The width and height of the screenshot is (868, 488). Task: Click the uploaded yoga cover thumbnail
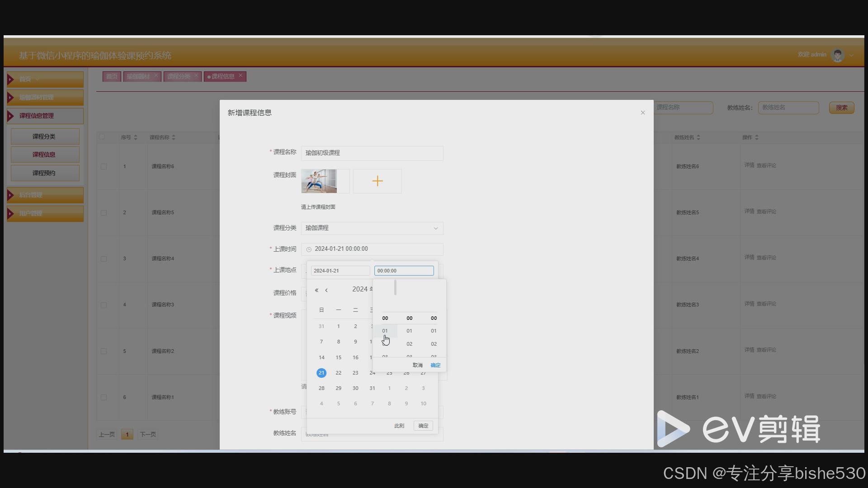(319, 181)
